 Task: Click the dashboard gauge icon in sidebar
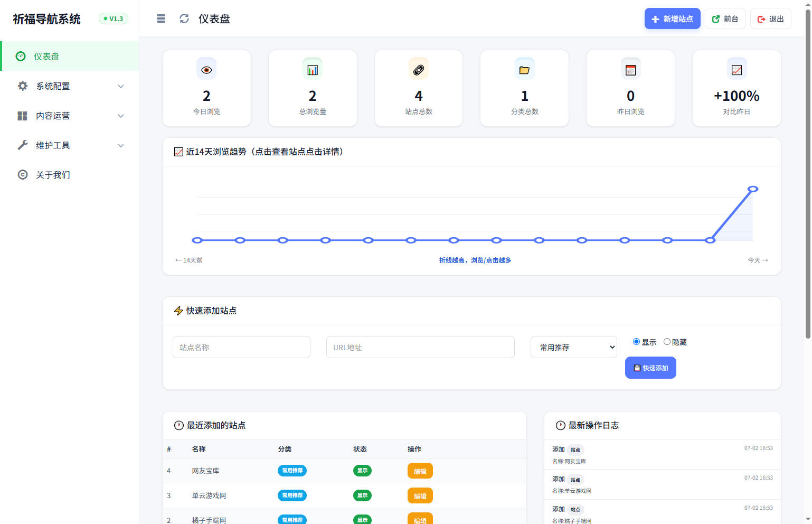[21, 56]
